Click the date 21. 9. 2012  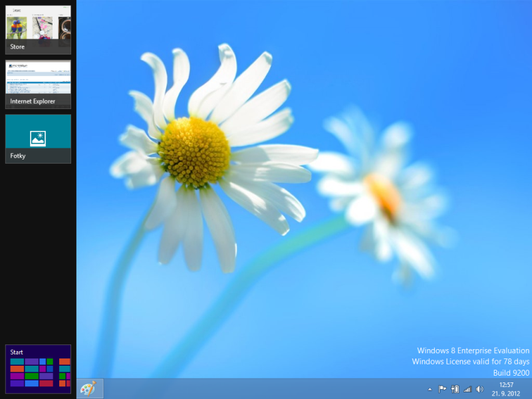click(x=507, y=394)
